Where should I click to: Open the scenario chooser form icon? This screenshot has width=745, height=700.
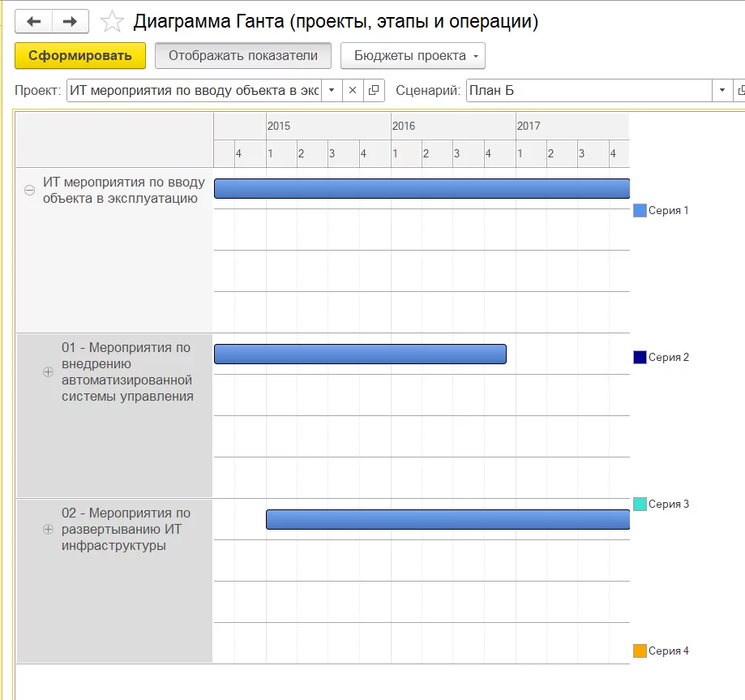coord(740,90)
